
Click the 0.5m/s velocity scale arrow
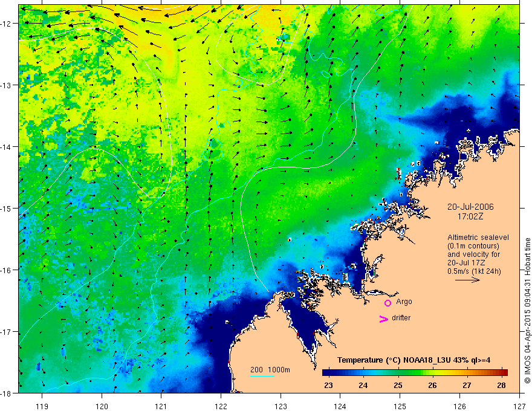[467, 280]
